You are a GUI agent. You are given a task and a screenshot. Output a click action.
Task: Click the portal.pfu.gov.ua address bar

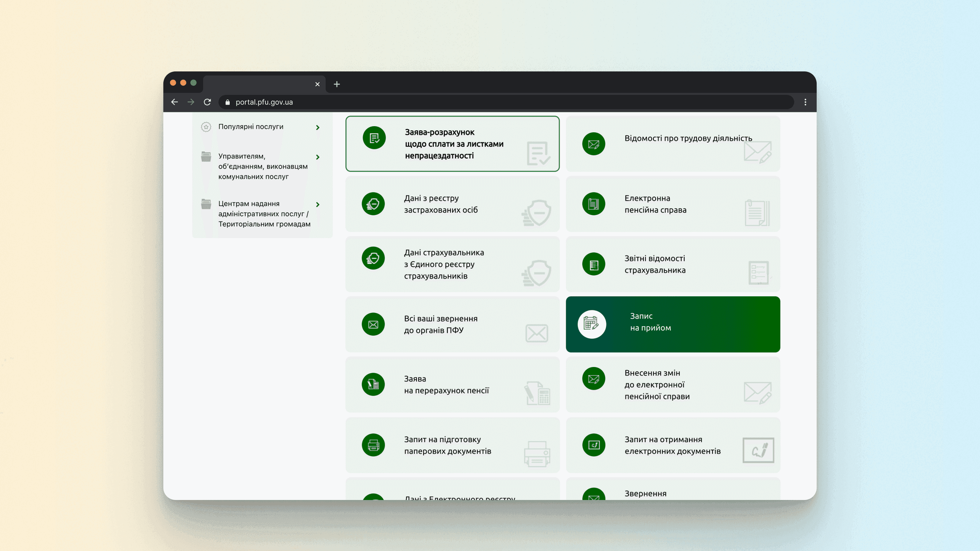(x=494, y=102)
